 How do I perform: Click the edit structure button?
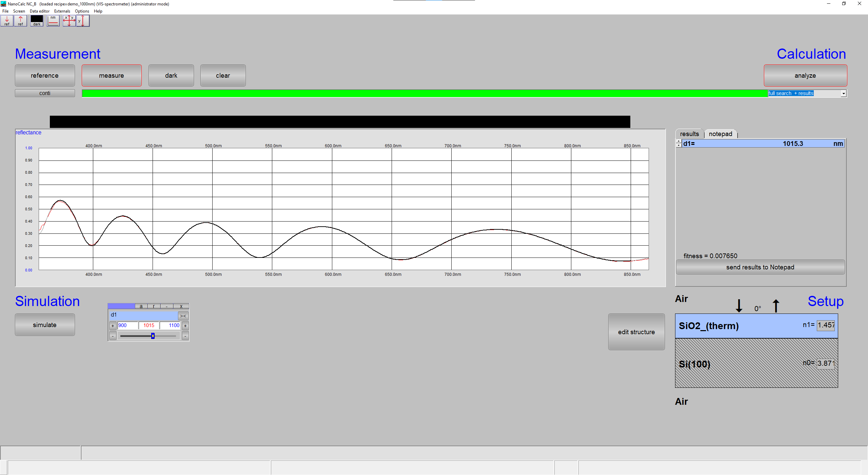click(636, 332)
